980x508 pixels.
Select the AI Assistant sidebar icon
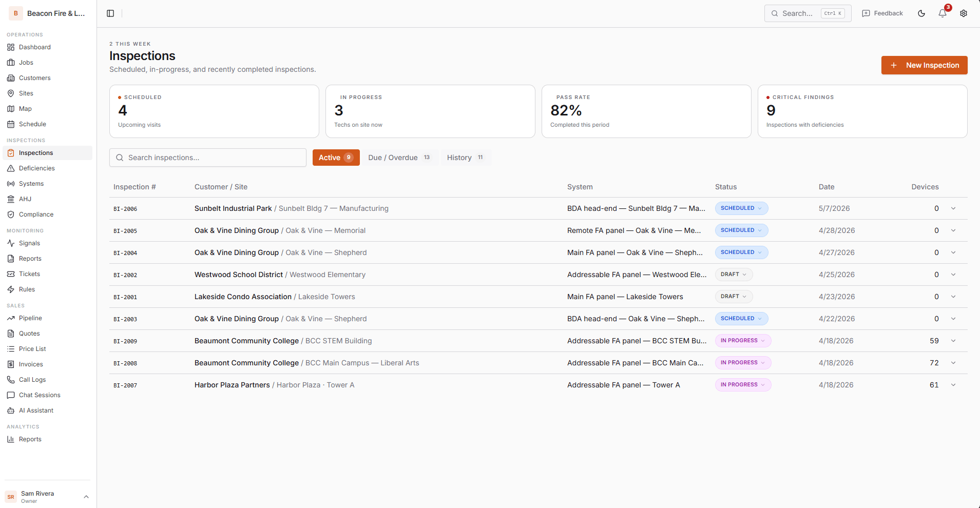[x=11, y=410]
